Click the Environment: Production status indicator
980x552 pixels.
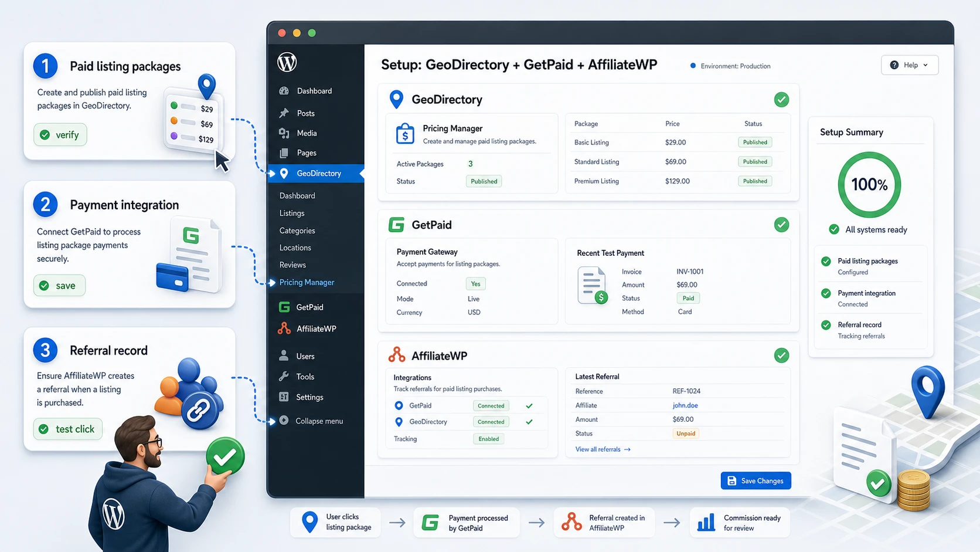click(731, 66)
